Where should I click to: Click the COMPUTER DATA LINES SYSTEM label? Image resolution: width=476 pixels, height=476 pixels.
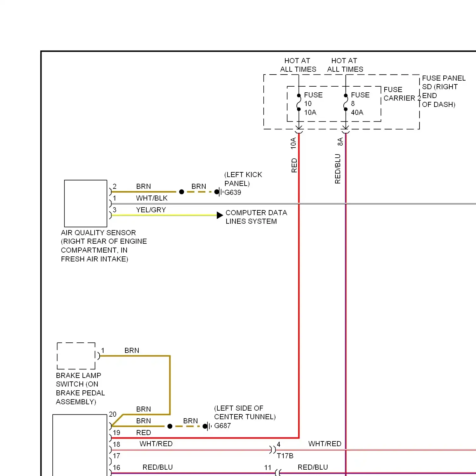(x=256, y=217)
